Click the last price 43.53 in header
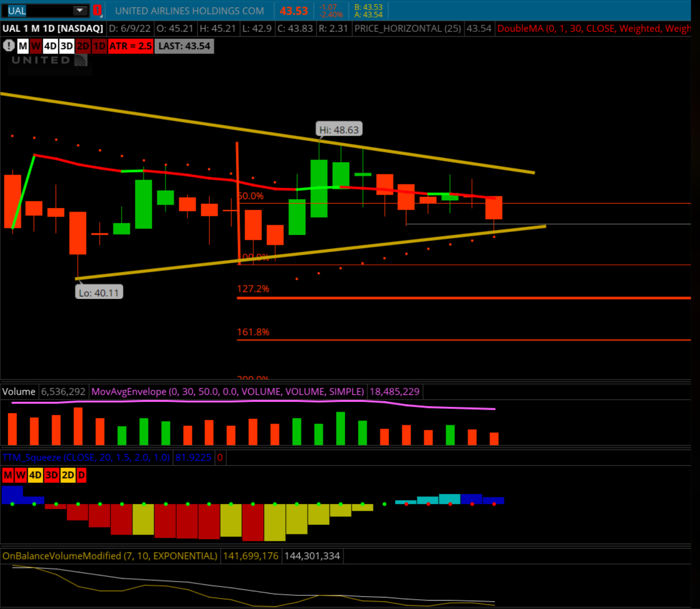 [294, 11]
